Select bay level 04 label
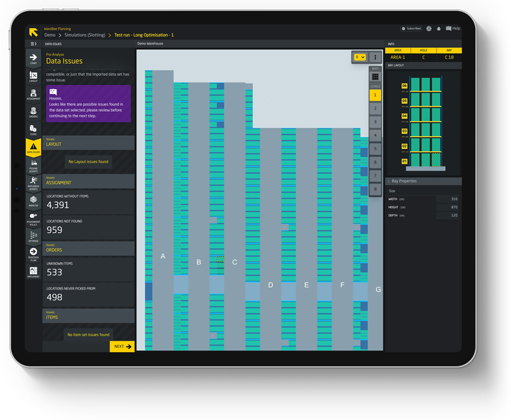The height and width of the screenshot is (420, 511). 405,116
